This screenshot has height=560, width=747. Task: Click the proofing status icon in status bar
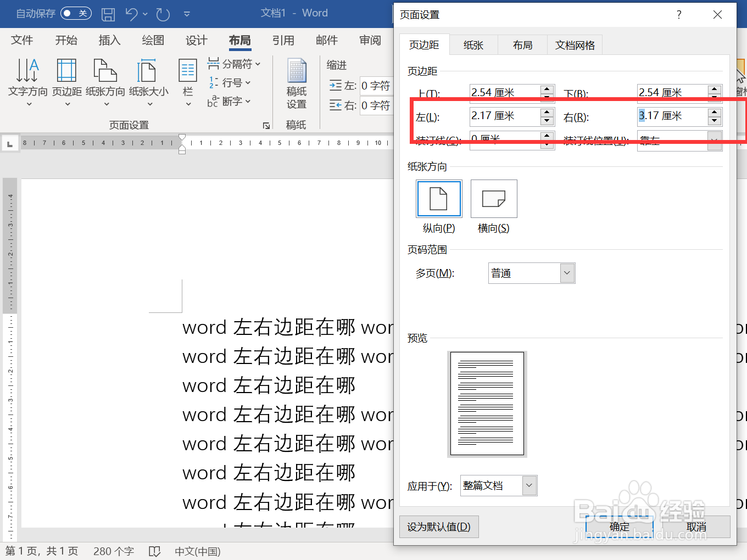point(155,551)
